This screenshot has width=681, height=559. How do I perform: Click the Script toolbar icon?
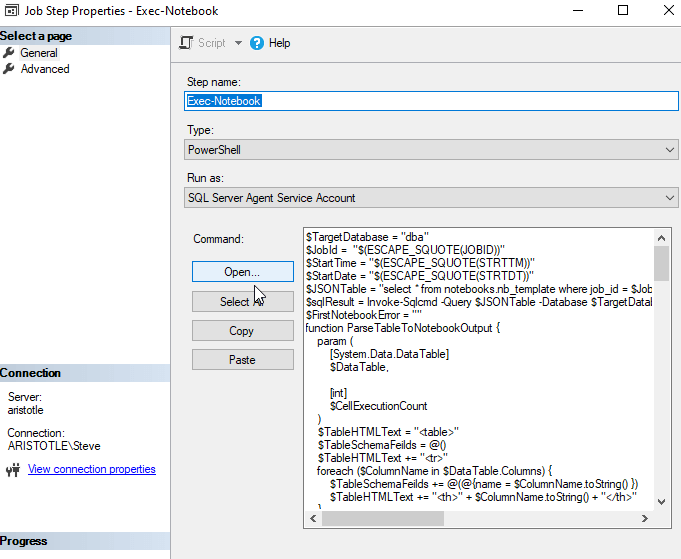point(187,43)
